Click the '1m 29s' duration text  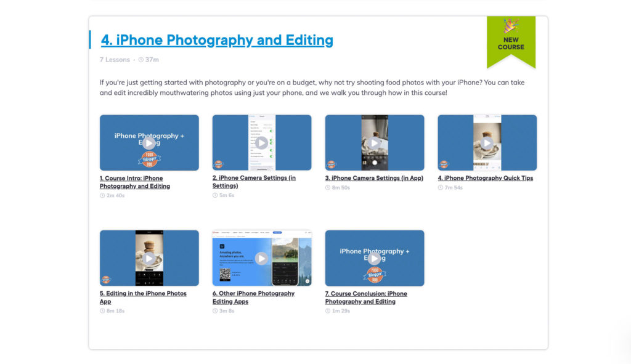pos(341,311)
